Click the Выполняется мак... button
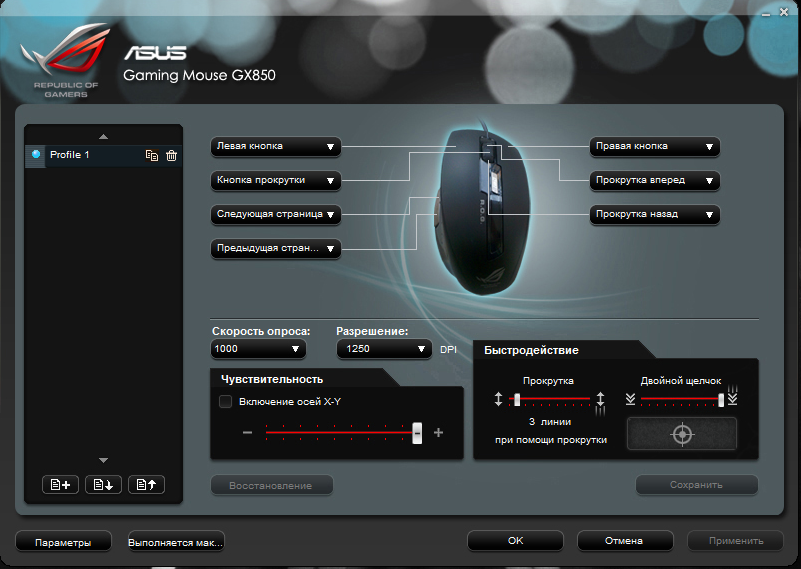801x569 pixels. [x=176, y=541]
